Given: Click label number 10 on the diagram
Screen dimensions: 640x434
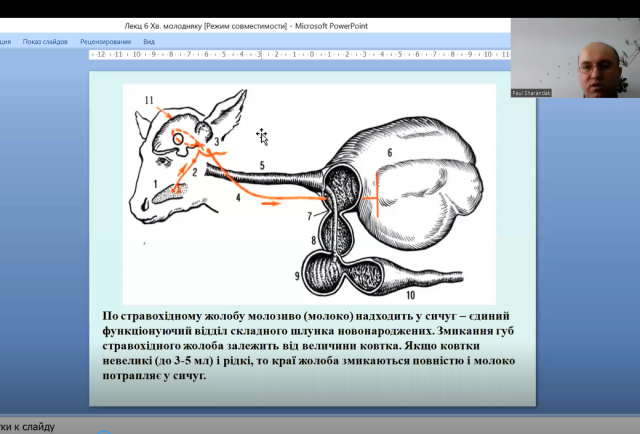Looking at the screenshot, I should click(x=408, y=295).
